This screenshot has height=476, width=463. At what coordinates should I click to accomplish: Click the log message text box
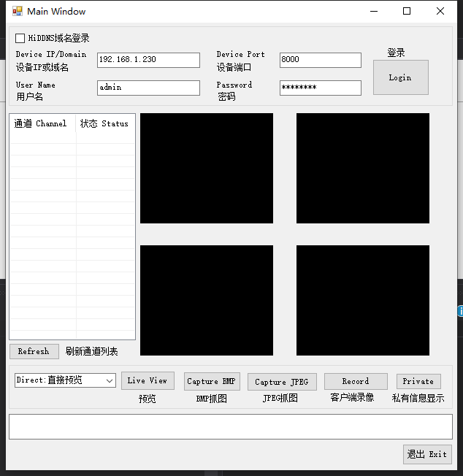click(231, 426)
